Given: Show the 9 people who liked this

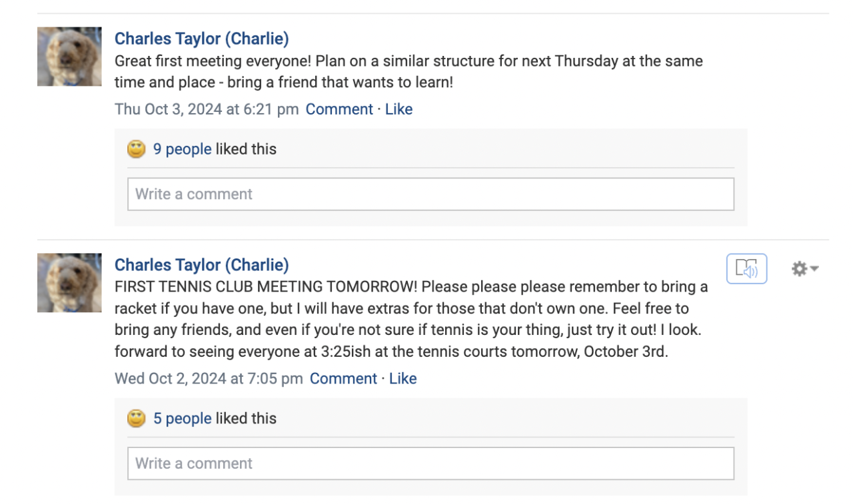Looking at the screenshot, I should pyautogui.click(x=182, y=149).
